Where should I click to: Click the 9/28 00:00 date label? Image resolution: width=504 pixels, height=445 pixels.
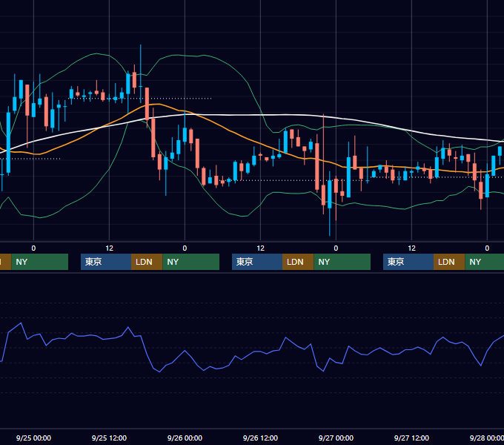pyautogui.click(x=487, y=438)
